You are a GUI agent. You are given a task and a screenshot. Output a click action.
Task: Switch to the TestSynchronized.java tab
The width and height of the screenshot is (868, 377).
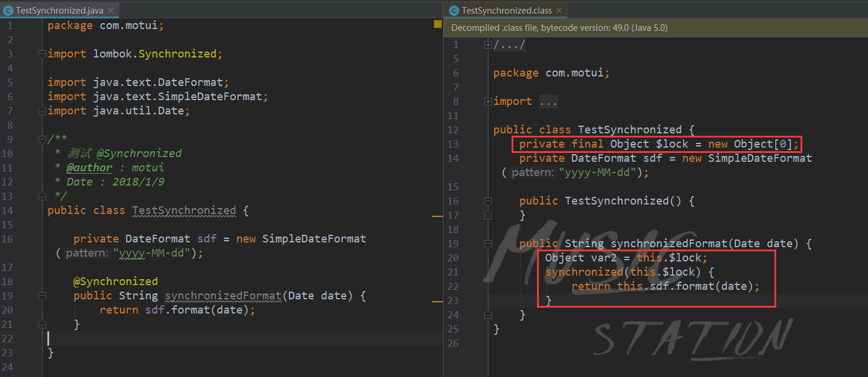point(59,10)
